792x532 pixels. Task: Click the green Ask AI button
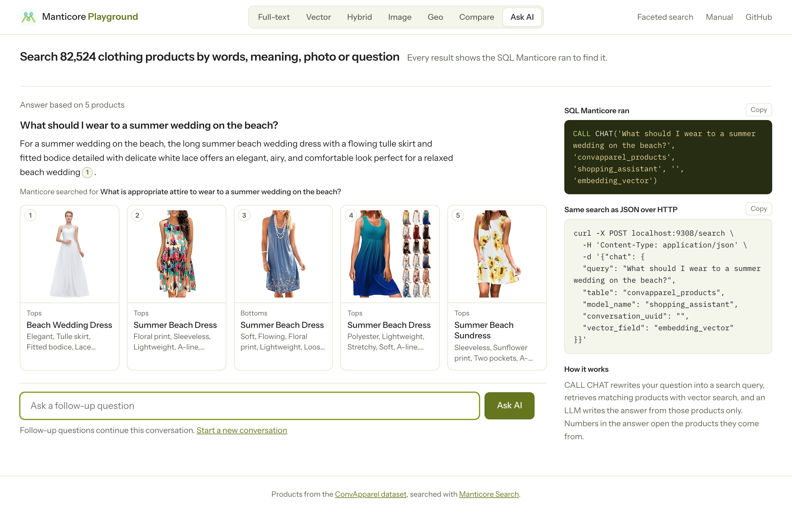pos(509,406)
